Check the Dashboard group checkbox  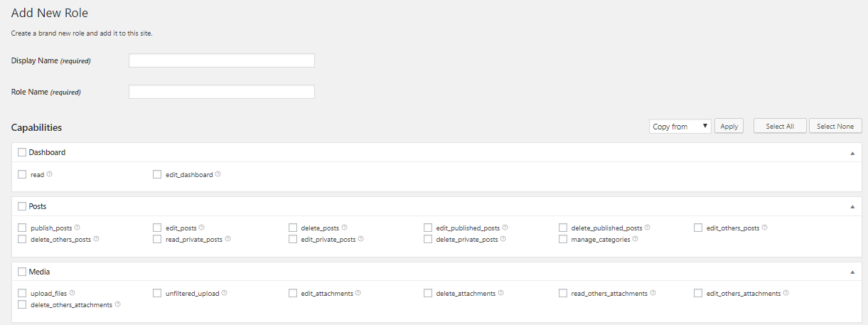(x=22, y=152)
